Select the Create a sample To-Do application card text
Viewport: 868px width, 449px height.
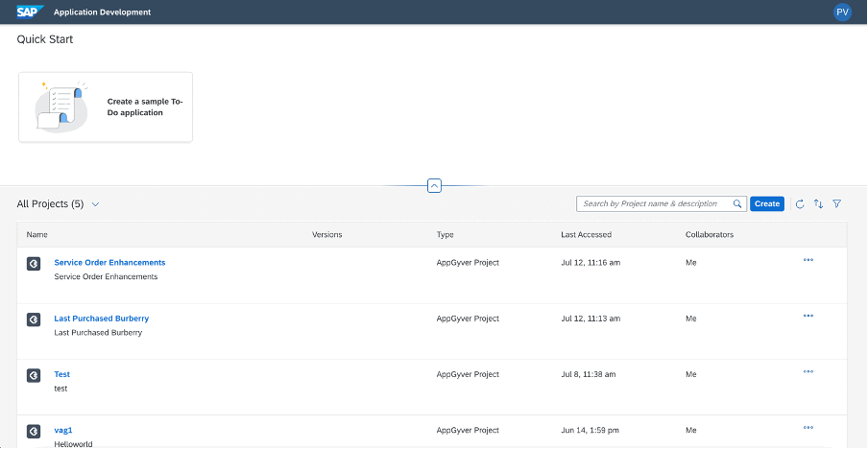tap(145, 107)
